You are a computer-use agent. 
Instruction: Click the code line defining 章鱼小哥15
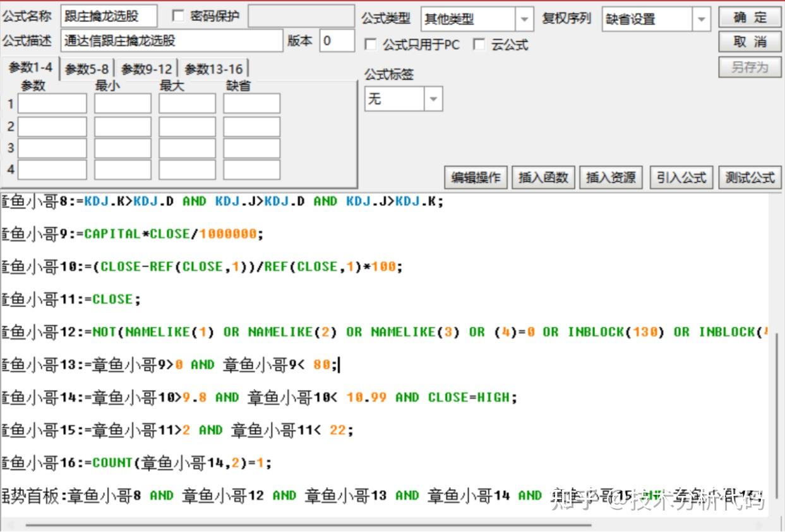pyautogui.click(x=177, y=430)
